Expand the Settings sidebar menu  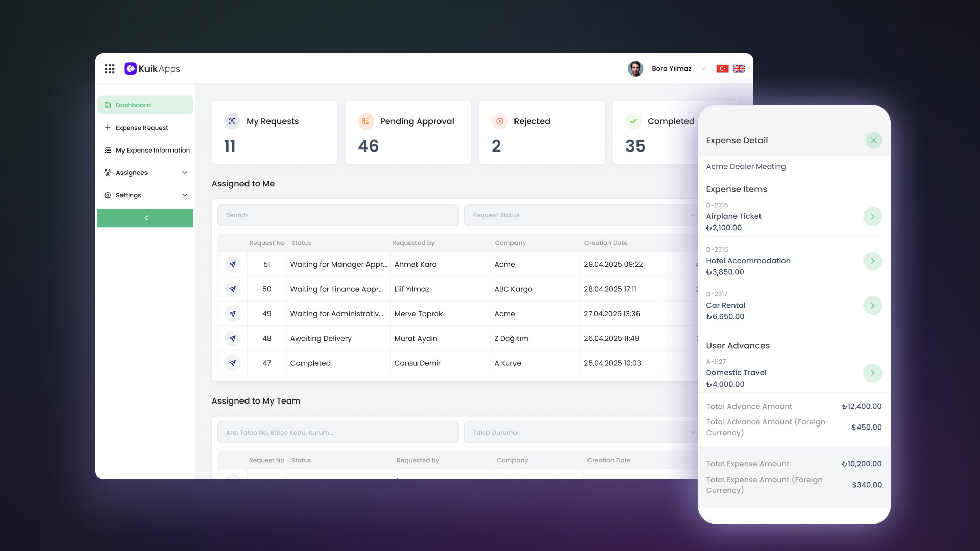[x=145, y=195]
